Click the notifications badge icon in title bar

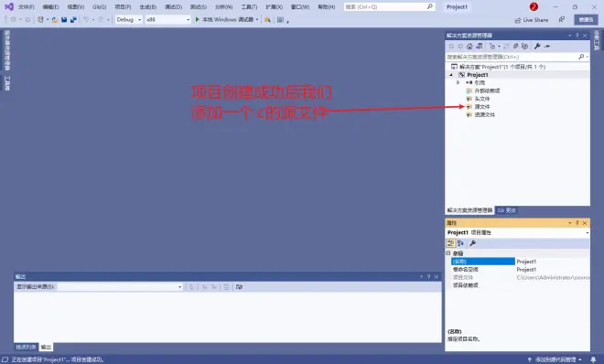(534, 7)
